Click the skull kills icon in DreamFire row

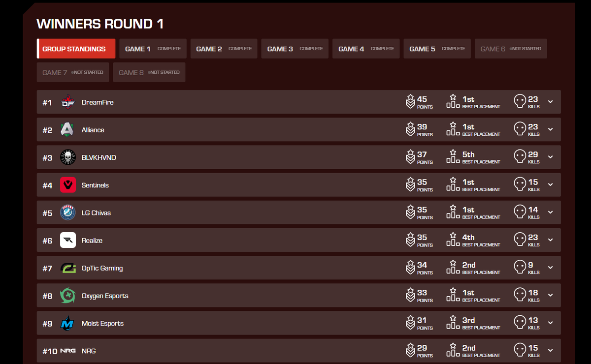[x=520, y=102]
